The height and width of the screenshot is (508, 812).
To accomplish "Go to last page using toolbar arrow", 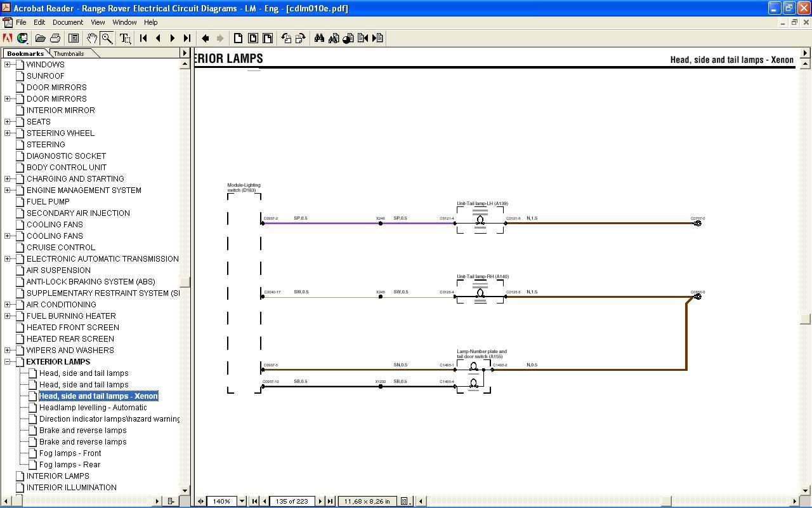I will [187, 38].
